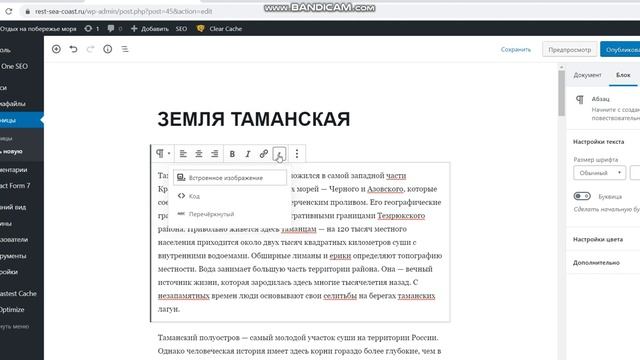Choose Код formatting option

tap(230, 196)
